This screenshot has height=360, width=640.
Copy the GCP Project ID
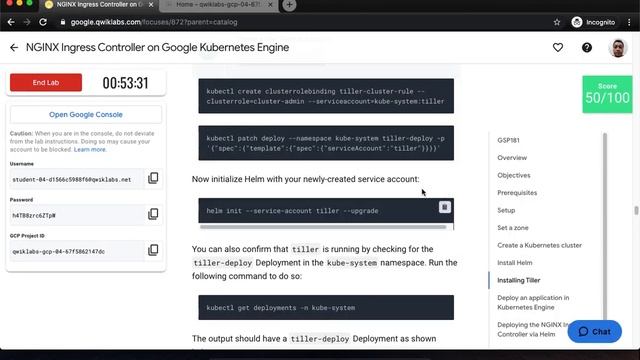coord(153,250)
